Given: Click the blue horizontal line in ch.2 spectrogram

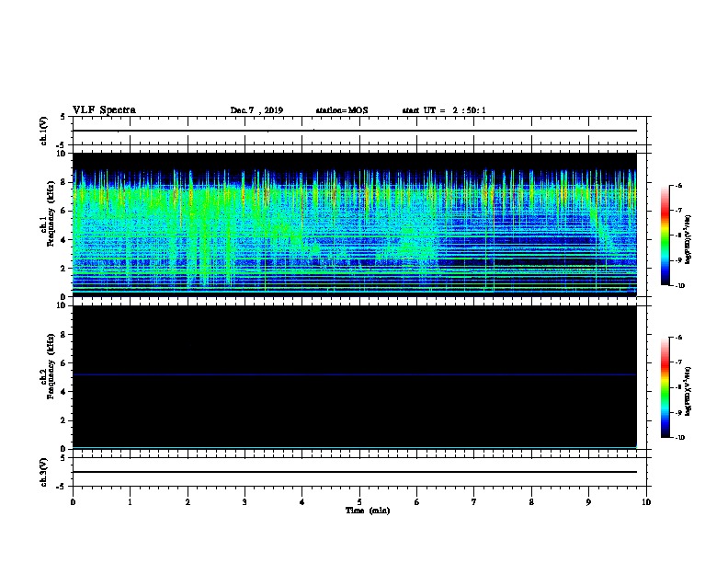Looking at the screenshot, I should pyautogui.click(x=354, y=374).
